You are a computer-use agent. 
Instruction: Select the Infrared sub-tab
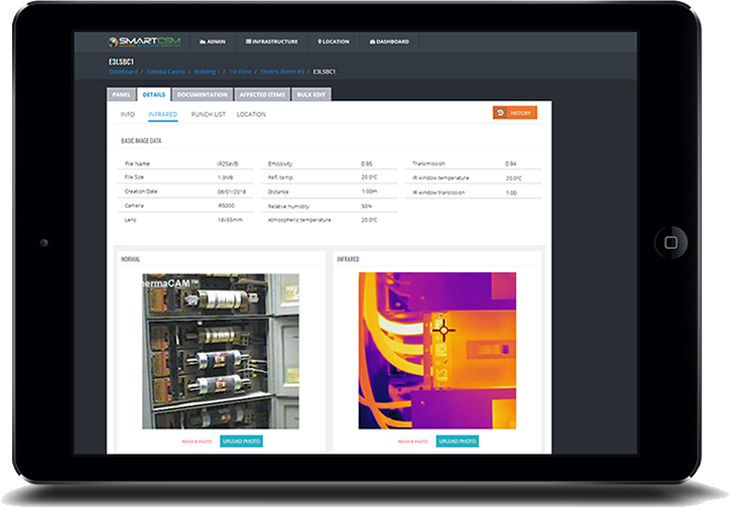tap(163, 114)
